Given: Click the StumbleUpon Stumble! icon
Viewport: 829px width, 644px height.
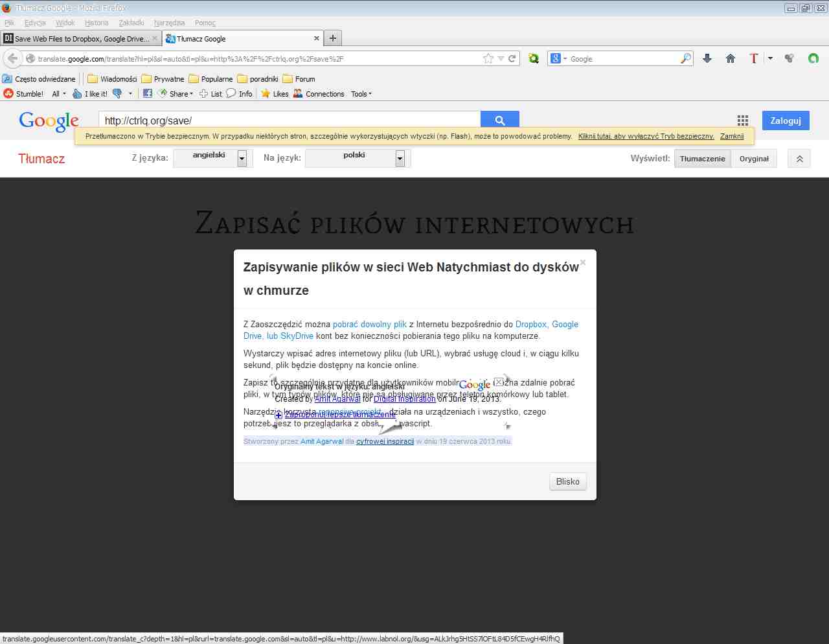Looking at the screenshot, I should 8,94.
